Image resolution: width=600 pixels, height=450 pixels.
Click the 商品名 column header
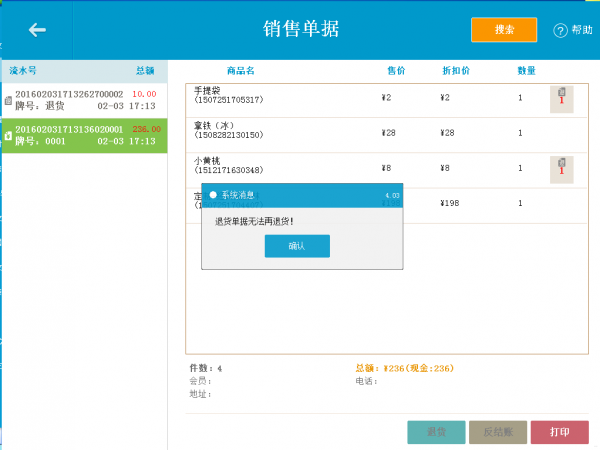(x=241, y=70)
